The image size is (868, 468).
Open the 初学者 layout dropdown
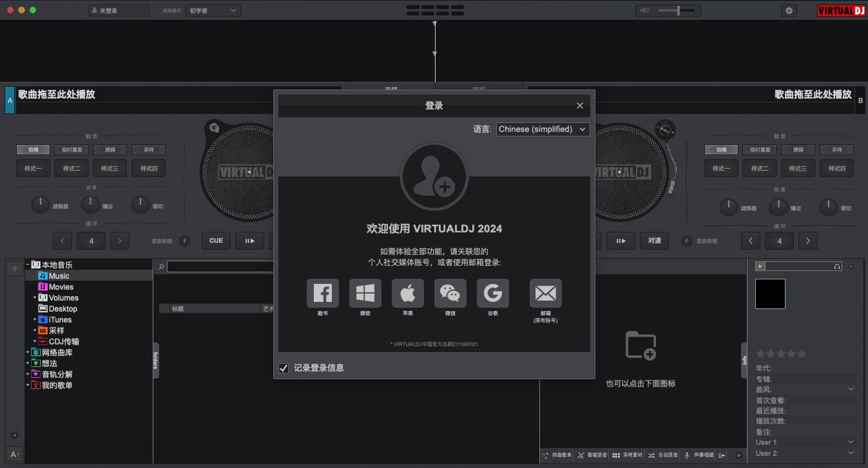[213, 10]
